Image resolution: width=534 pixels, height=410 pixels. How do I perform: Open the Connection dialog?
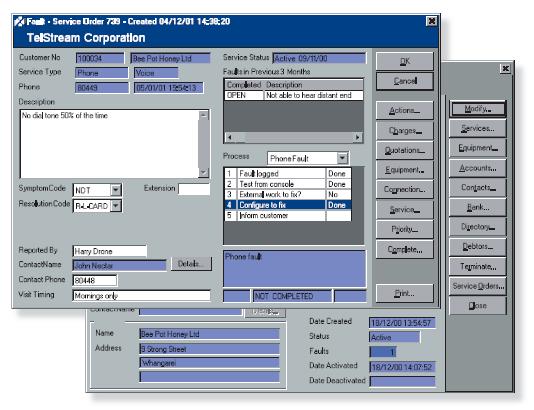coord(405,189)
